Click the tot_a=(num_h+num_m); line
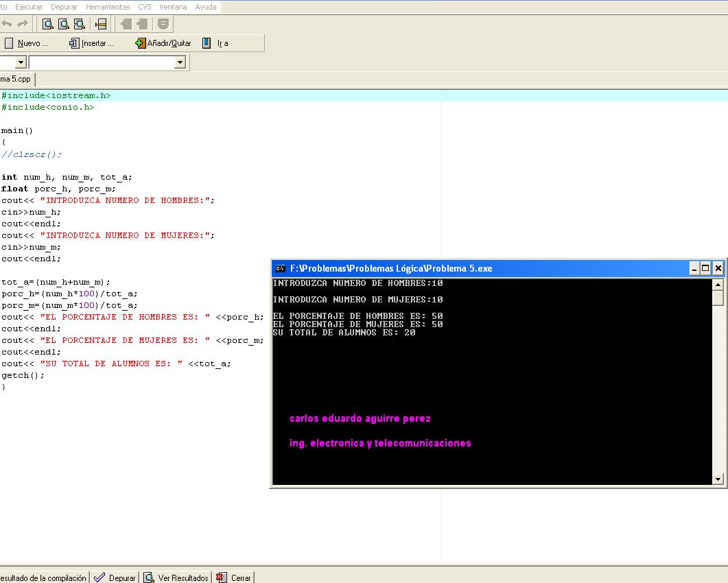The height and width of the screenshot is (583, 728). 56,282
